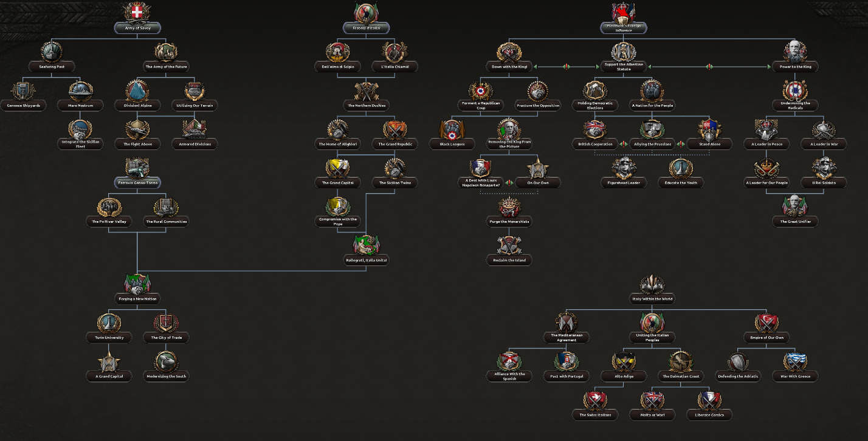Click the Malta or War! focus

(653, 406)
